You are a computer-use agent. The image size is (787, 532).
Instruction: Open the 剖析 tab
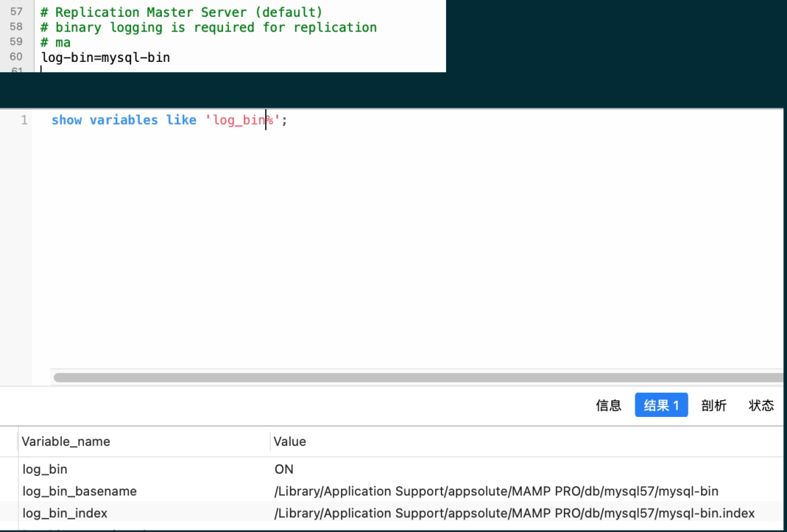click(x=713, y=405)
